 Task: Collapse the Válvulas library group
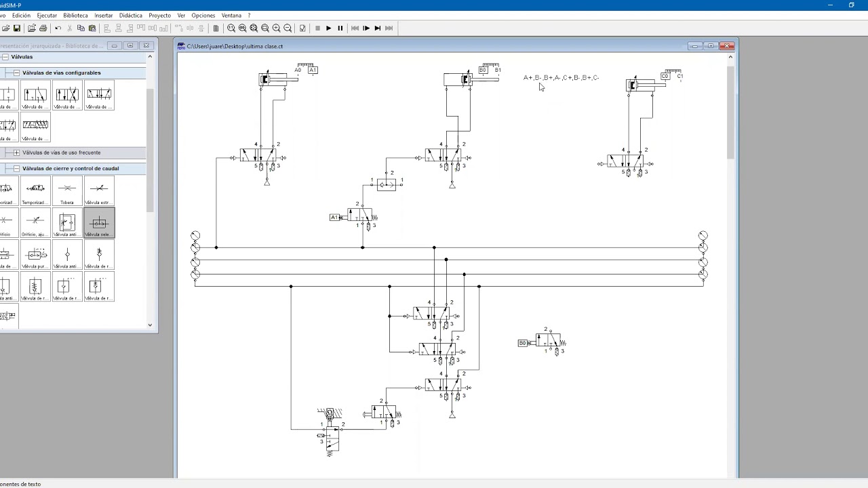click(5, 57)
